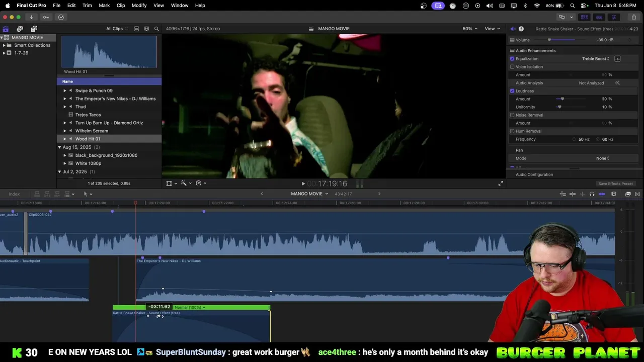Open macOS Control Center
This screenshot has height=362, width=644.
click(x=584, y=6)
